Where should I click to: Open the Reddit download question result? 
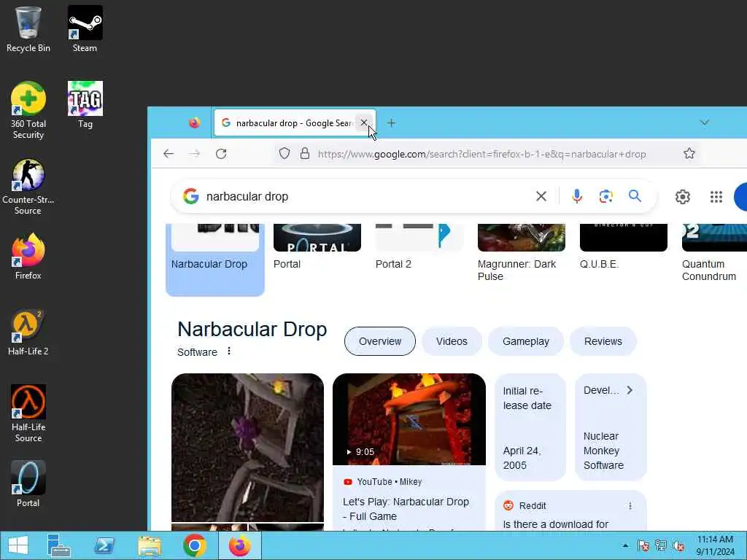point(555,524)
